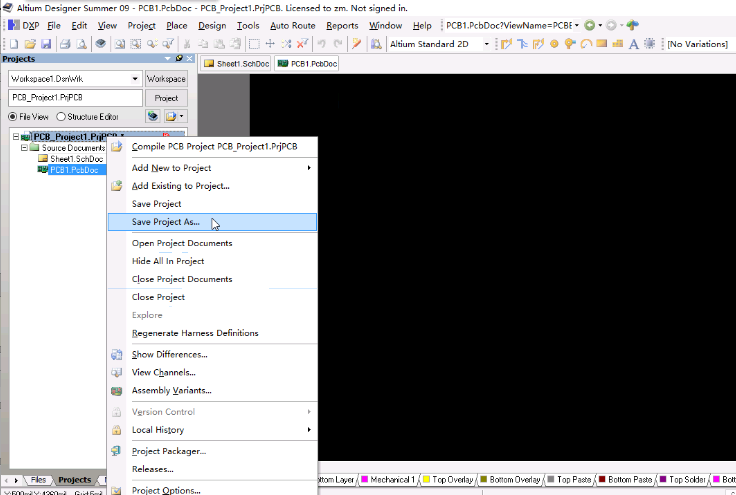Open the Back button history dropdown
Viewport: 736px width, 495px height.
[x=600, y=25]
